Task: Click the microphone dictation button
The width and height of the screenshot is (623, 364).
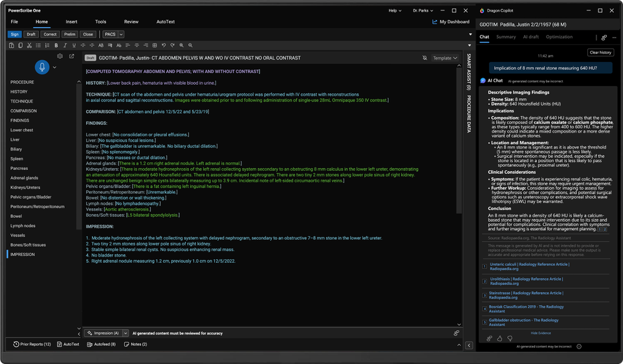Action: point(43,67)
